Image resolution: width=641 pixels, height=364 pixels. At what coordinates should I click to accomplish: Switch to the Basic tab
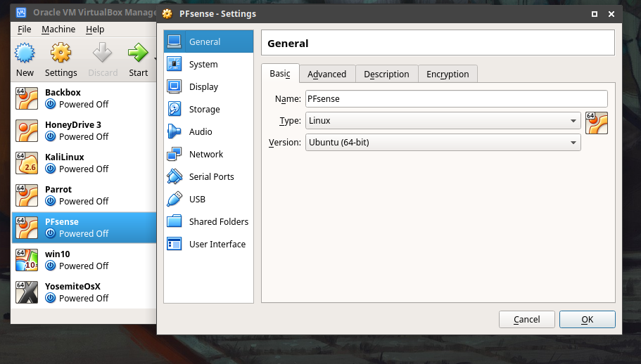pyautogui.click(x=280, y=74)
